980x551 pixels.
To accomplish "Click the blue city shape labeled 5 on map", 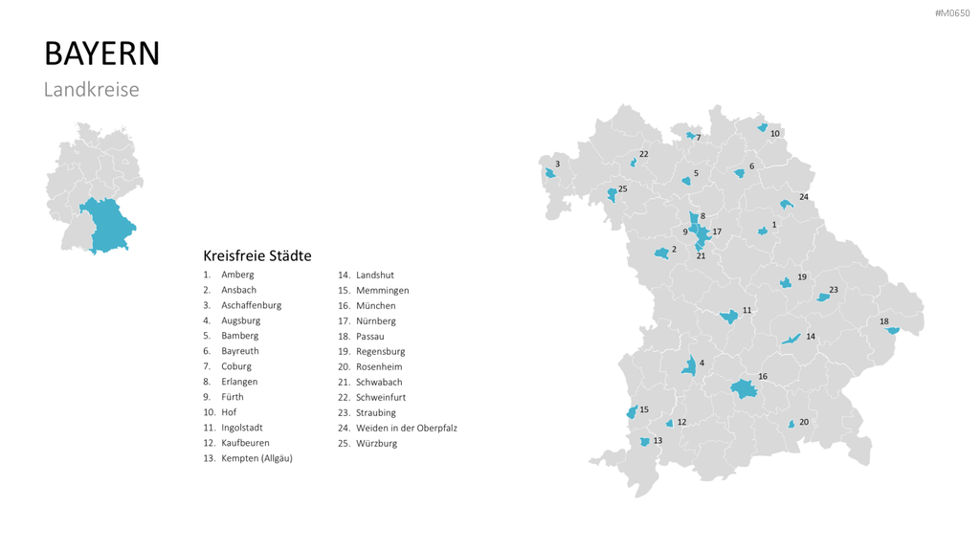I will coord(686,181).
